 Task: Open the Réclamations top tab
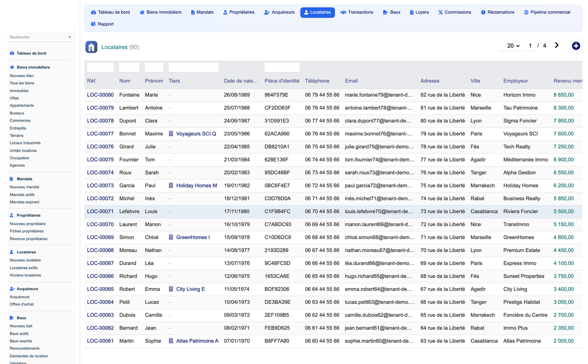pyautogui.click(x=498, y=12)
